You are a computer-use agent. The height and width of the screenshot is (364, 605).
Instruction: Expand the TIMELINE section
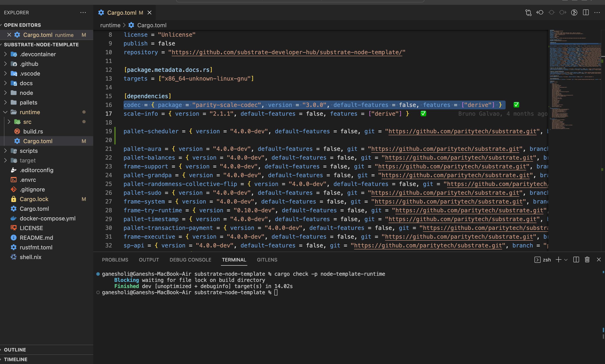(x=15, y=359)
